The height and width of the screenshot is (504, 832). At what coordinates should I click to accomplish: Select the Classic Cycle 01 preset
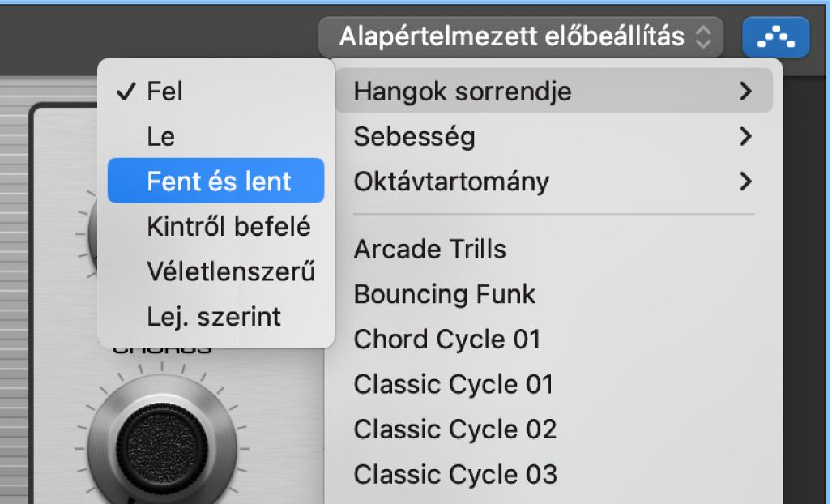(x=453, y=384)
